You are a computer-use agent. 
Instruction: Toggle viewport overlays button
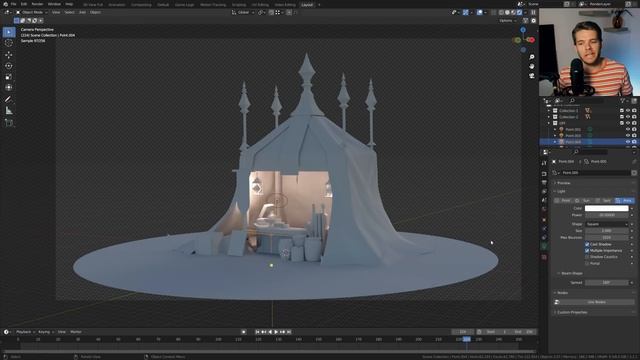[x=480, y=12]
